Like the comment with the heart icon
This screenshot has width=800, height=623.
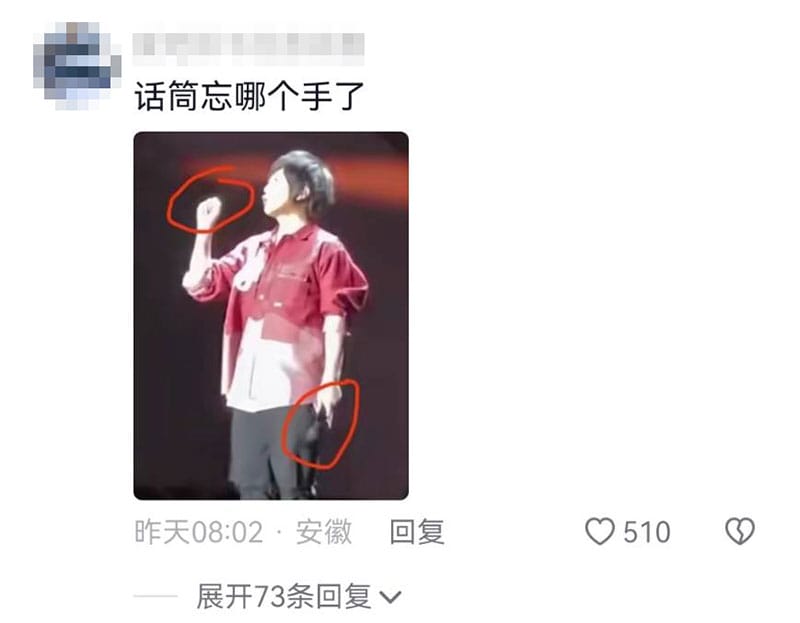(x=599, y=531)
